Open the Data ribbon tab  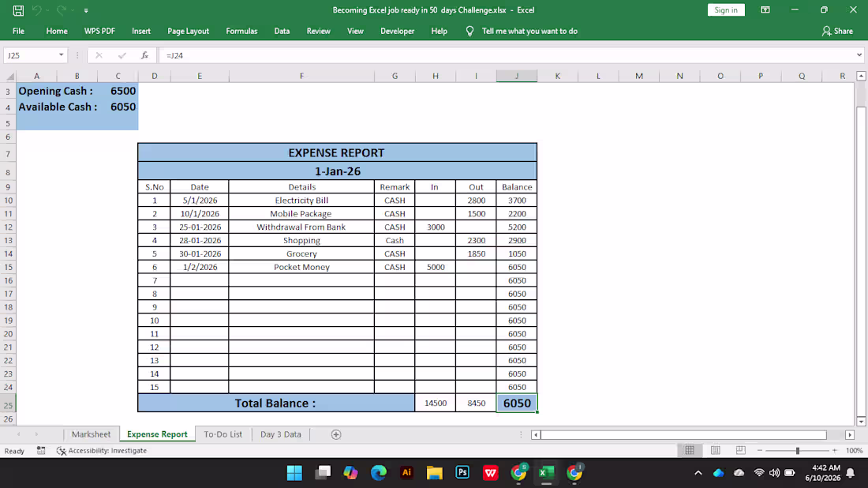(282, 31)
